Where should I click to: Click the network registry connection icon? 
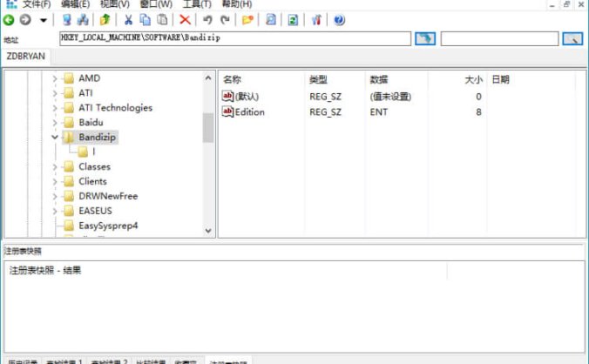pos(83,20)
